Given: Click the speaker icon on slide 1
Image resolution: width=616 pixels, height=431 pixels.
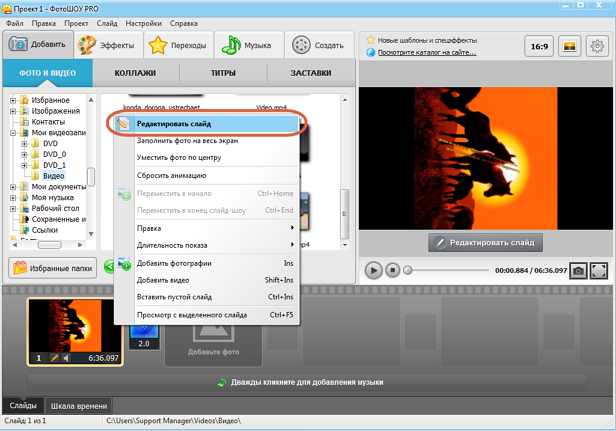Looking at the screenshot, I should click(x=66, y=358).
